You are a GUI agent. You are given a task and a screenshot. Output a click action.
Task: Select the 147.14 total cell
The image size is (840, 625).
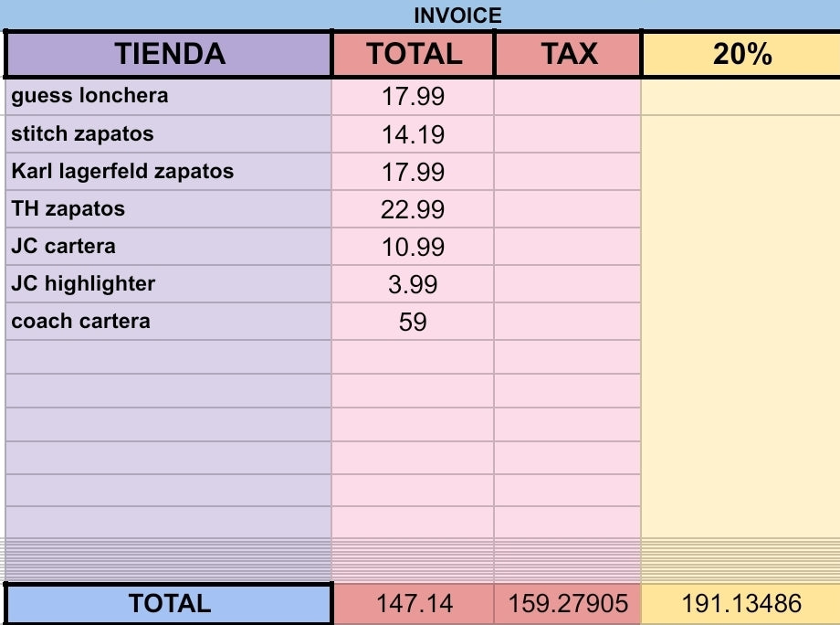pyautogui.click(x=413, y=603)
